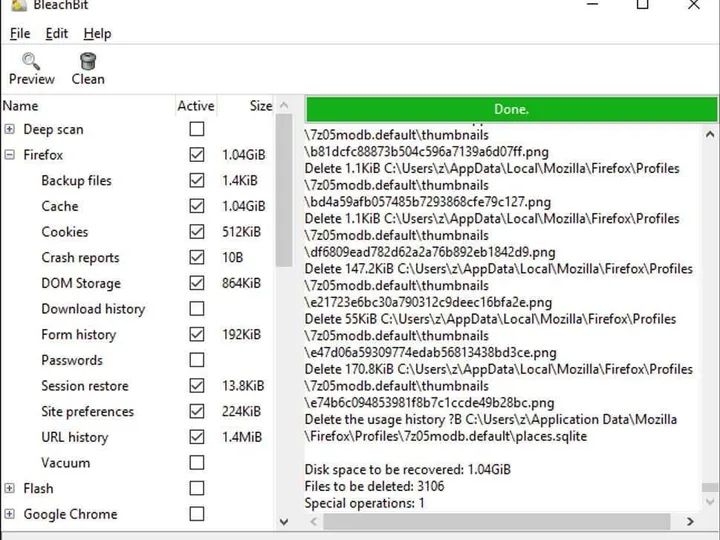Screen dimensions: 720x540
Task: Uncheck the Firefox checkbox
Action: 197,155
